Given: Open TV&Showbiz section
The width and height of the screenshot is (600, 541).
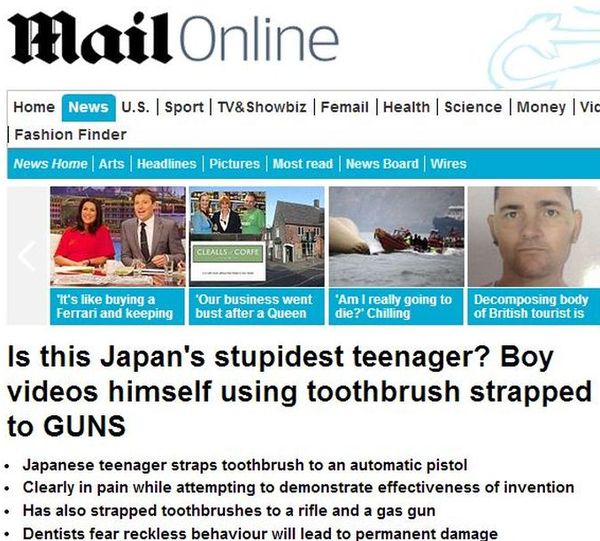Looking at the screenshot, I should tap(262, 107).
